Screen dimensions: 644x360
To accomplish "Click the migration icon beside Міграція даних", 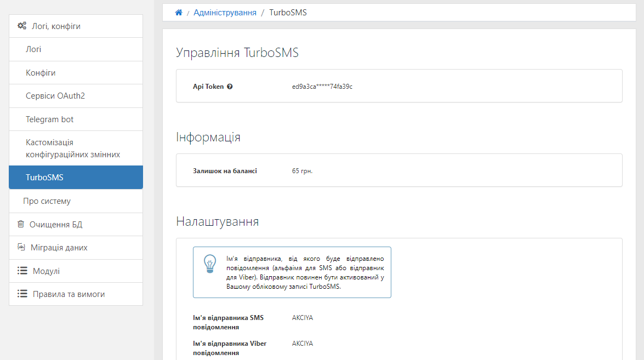I will pyautogui.click(x=21, y=247).
